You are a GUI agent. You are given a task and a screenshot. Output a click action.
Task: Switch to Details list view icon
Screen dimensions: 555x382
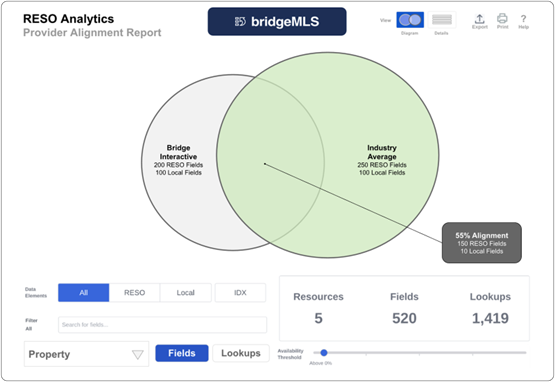coord(442,20)
